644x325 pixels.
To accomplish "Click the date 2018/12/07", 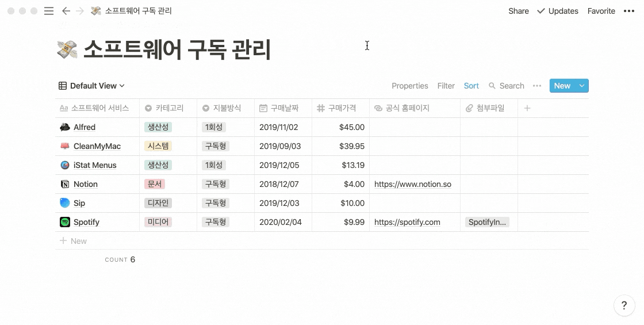I will 279,184.
